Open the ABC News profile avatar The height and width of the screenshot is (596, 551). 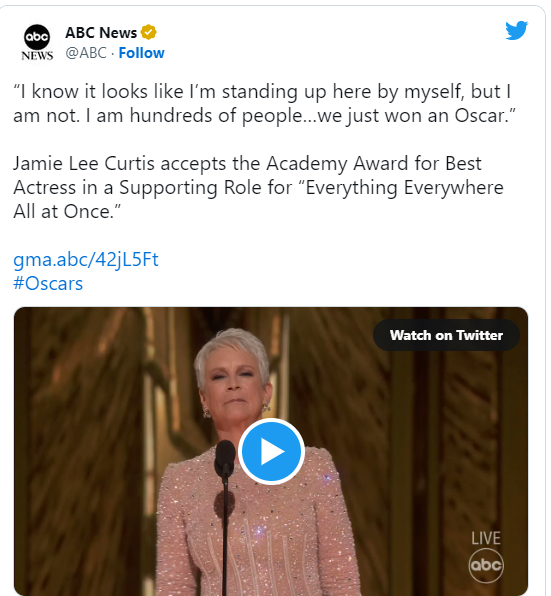click(37, 42)
